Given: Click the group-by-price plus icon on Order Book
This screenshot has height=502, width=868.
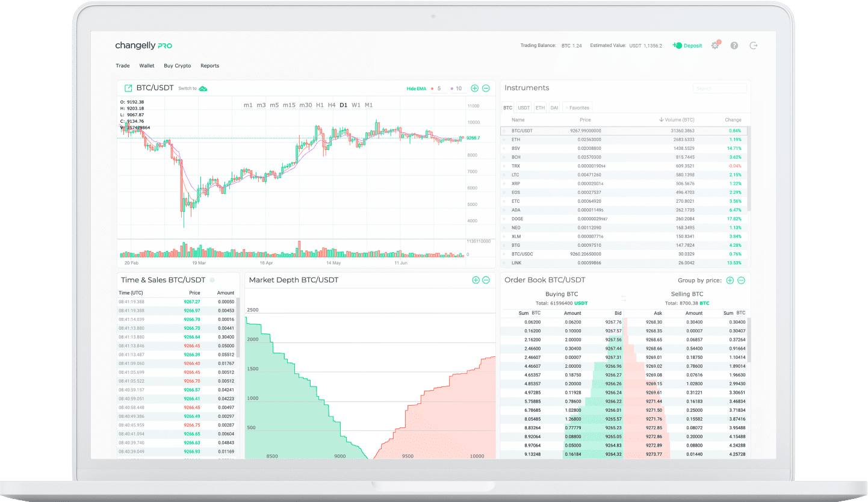Looking at the screenshot, I should click(x=730, y=280).
